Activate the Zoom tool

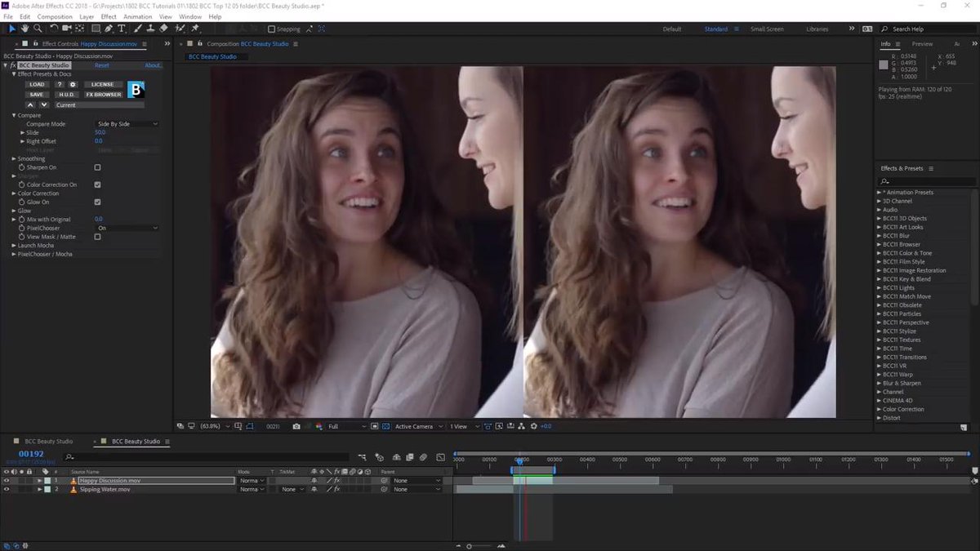tap(38, 29)
